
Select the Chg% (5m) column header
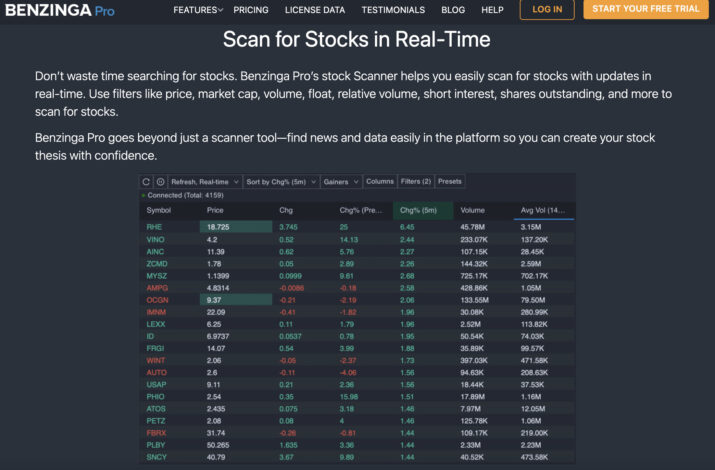coord(418,210)
